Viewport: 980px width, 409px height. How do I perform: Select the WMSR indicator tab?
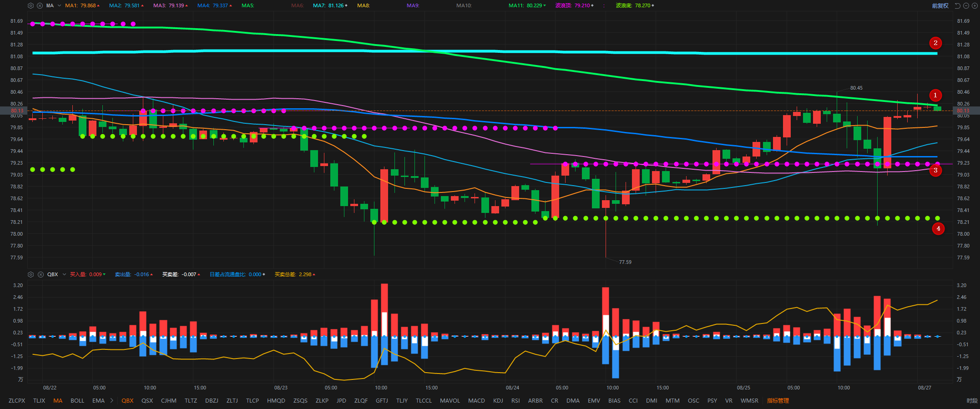coord(749,400)
